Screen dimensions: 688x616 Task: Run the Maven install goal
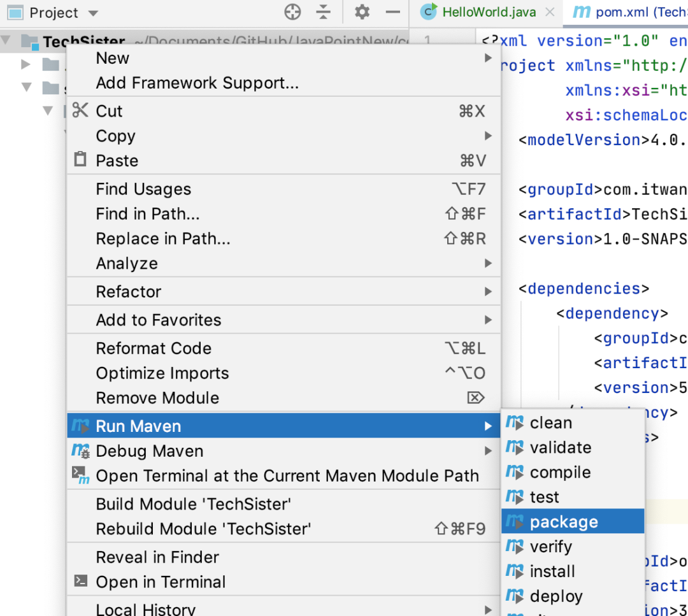573,571
